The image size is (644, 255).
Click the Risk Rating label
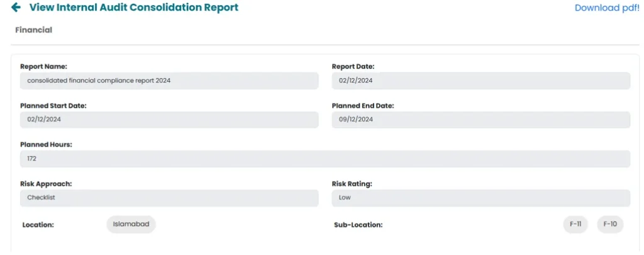352,184
